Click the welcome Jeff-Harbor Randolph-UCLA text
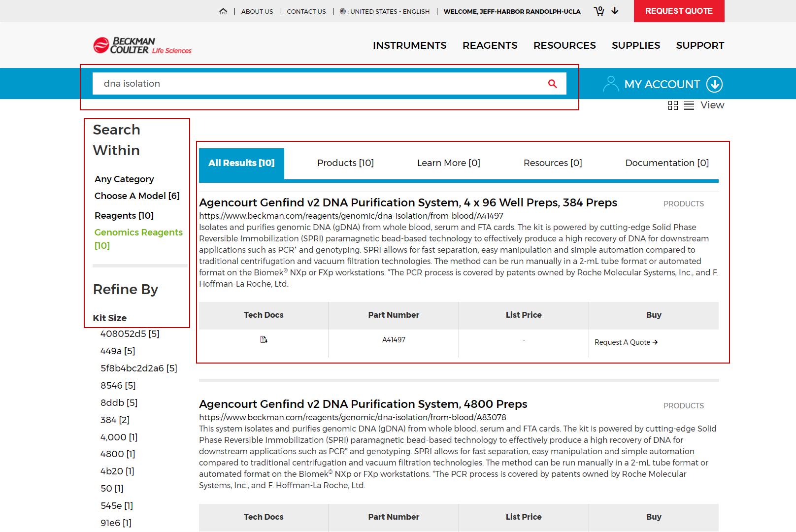796x532 pixels. [512, 11]
